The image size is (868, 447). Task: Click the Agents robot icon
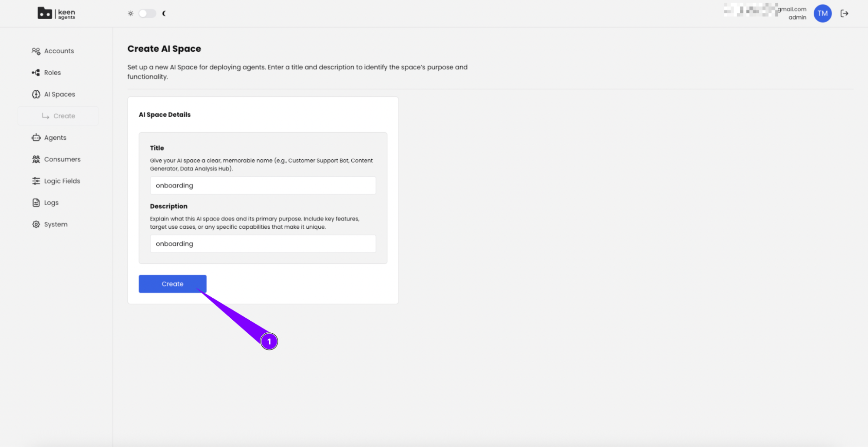point(36,138)
